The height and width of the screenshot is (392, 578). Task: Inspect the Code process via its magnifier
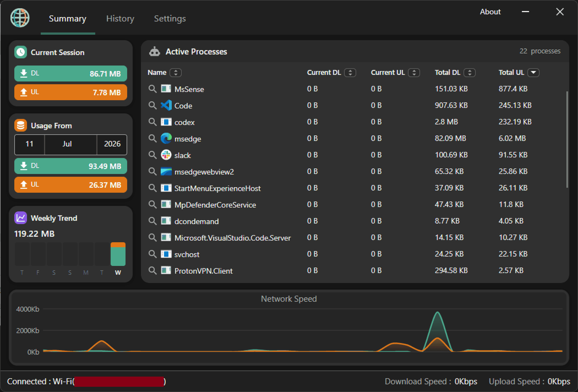click(x=152, y=105)
